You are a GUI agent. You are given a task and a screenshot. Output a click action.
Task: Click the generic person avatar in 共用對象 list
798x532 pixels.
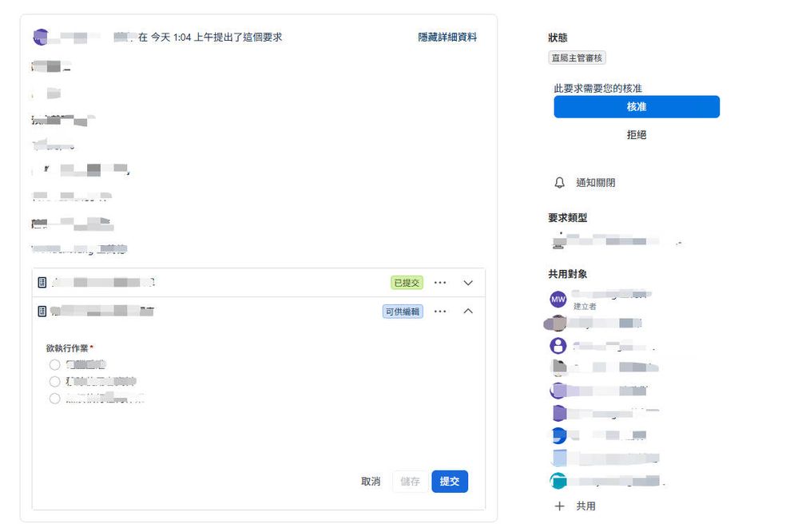(x=558, y=346)
